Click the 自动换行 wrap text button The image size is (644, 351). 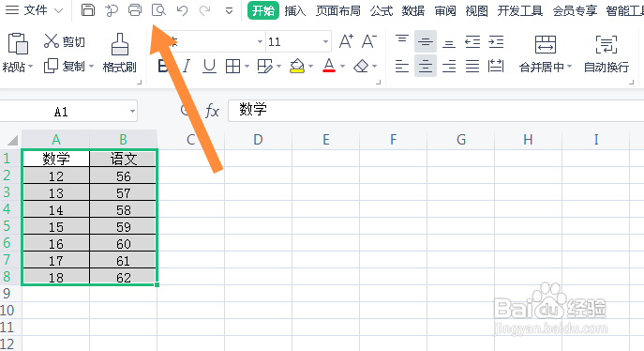pyautogui.click(x=607, y=53)
